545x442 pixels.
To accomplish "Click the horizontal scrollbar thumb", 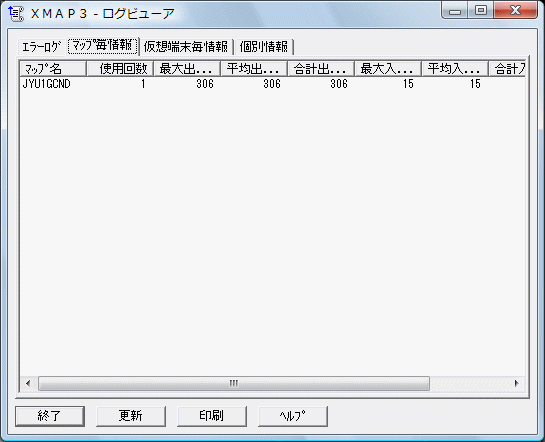I will (x=234, y=384).
